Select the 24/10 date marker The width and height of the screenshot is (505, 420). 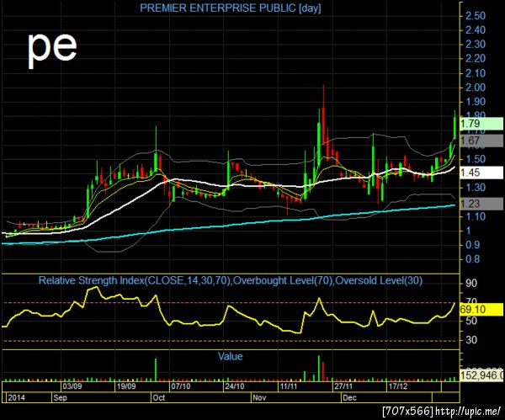235,386
